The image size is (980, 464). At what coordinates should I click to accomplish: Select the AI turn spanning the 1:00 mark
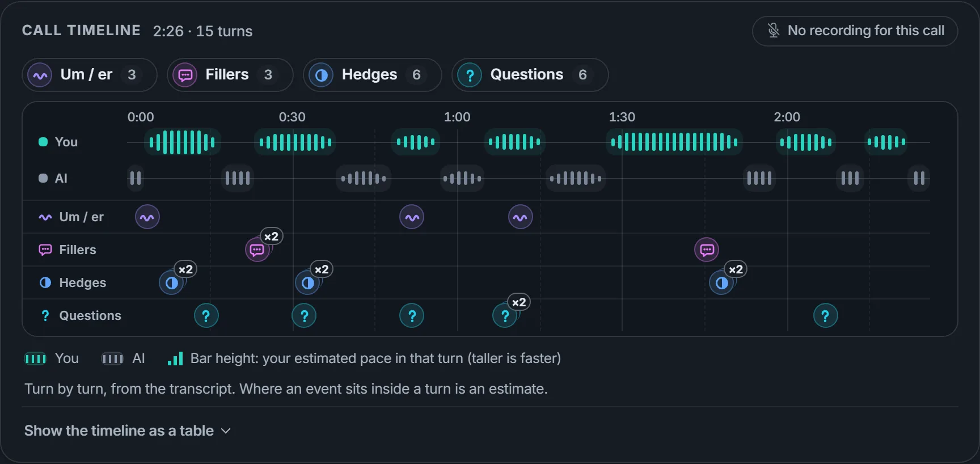tap(462, 179)
